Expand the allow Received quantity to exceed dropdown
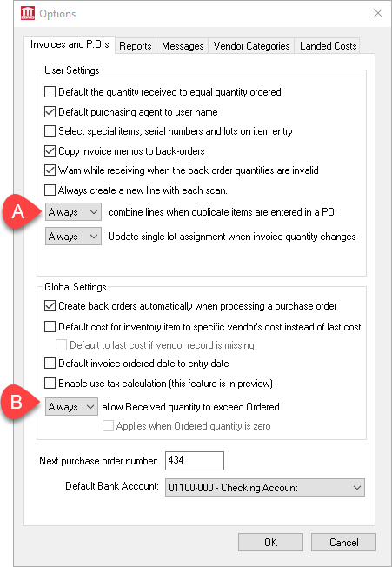 tap(71, 407)
